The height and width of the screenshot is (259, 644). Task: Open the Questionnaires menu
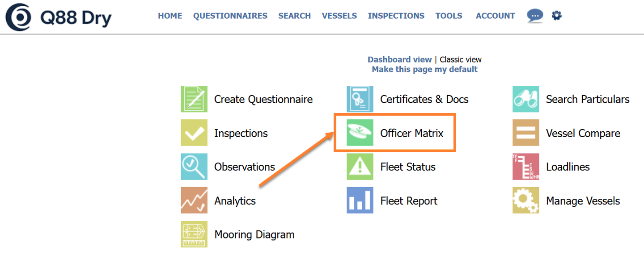coord(230,16)
